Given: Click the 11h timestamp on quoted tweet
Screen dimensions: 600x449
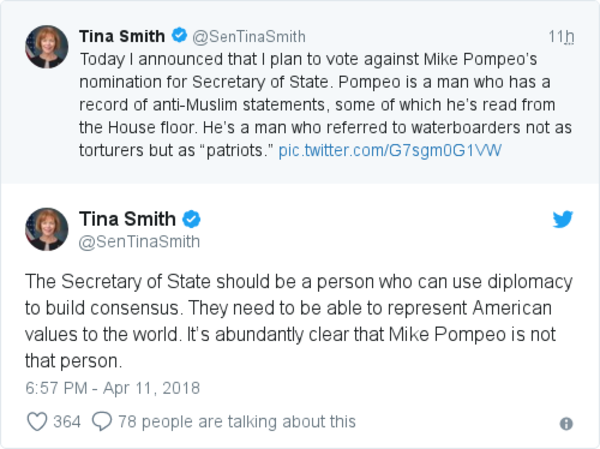Looking at the screenshot, I should (x=567, y=37).
